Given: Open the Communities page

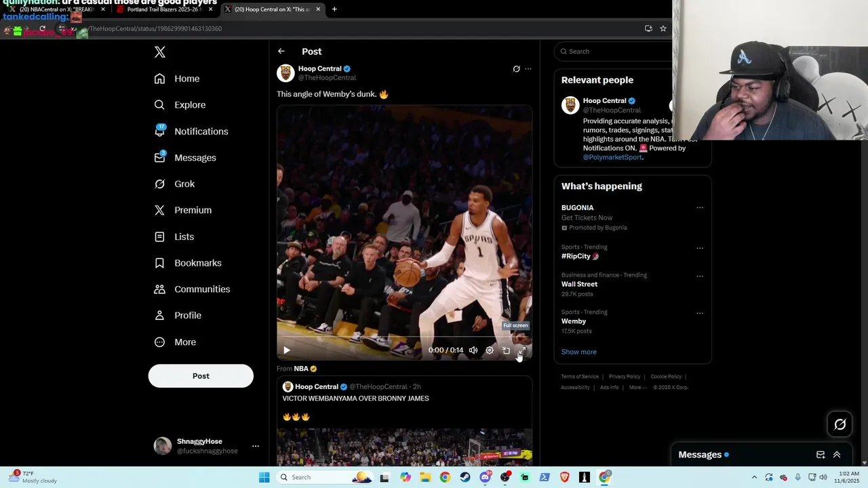Looking at the screenshot, I should coord(192,289).
